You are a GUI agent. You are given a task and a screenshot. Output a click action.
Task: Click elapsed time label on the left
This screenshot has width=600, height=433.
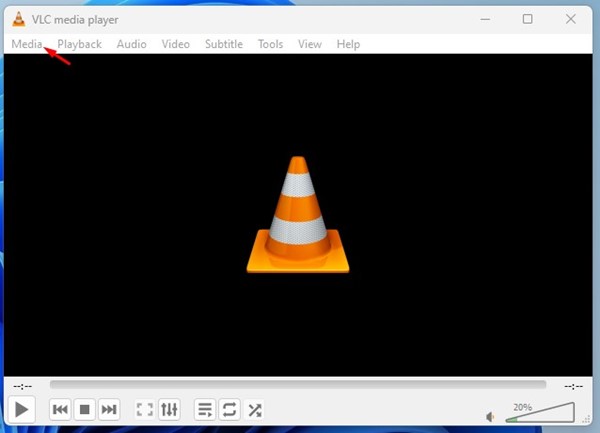click(23, 386)
